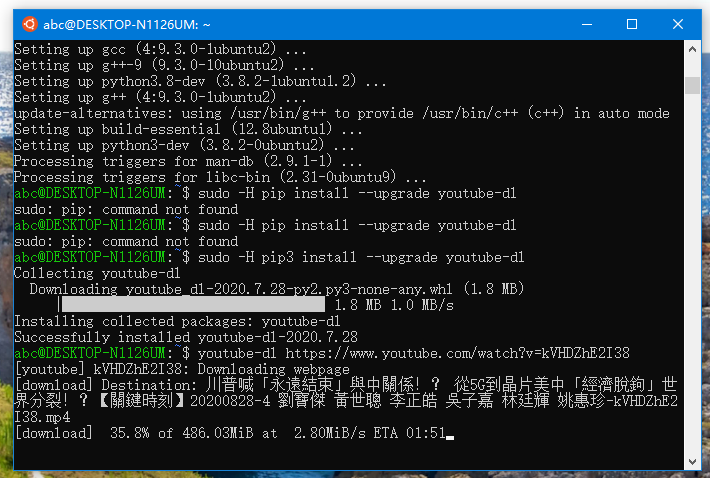This screenshot has height=478, width=710.
Task: Click 'Collecting youtube-dl' line
Action: point(97,273)
